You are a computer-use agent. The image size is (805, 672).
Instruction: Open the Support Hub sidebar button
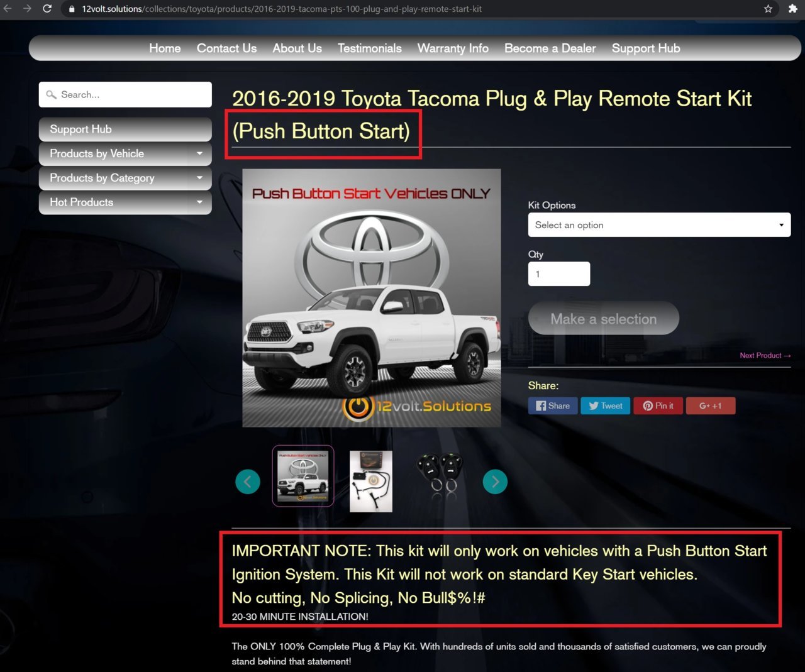coord(125,129)
